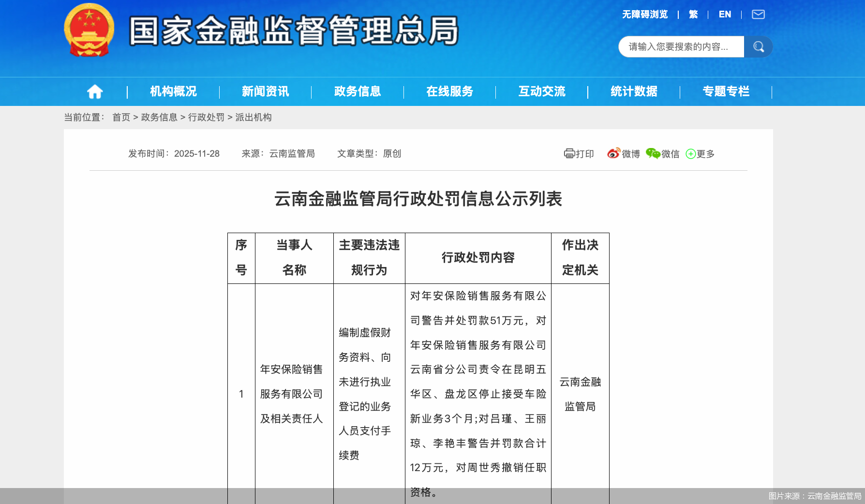The width and height of the screenshot is (865, 504).
Task: Click 政务信息 in the breadcrumb
Action: [159, 118]
